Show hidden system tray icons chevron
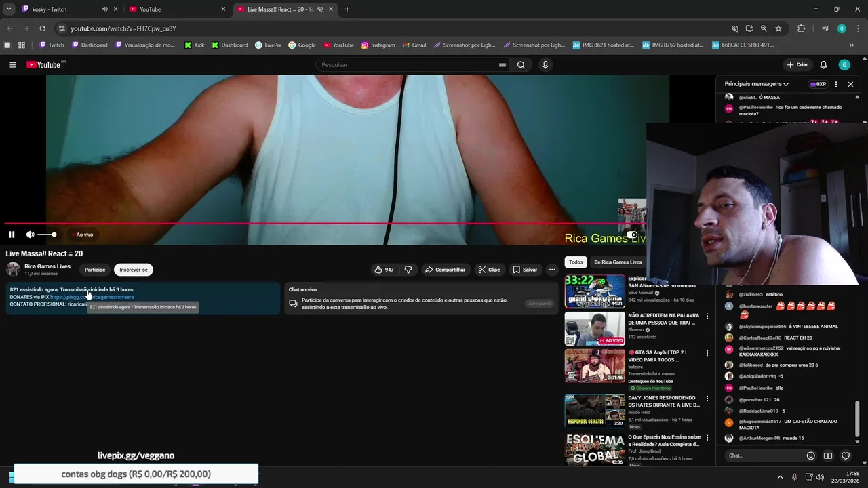This screenshot has width=868, height=488. click(780, 477)
